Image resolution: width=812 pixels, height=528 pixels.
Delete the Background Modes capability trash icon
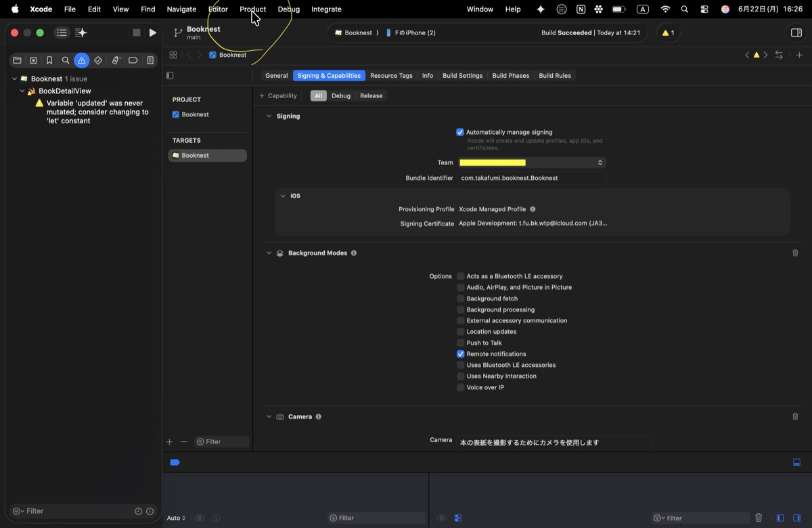pos(795,252)
